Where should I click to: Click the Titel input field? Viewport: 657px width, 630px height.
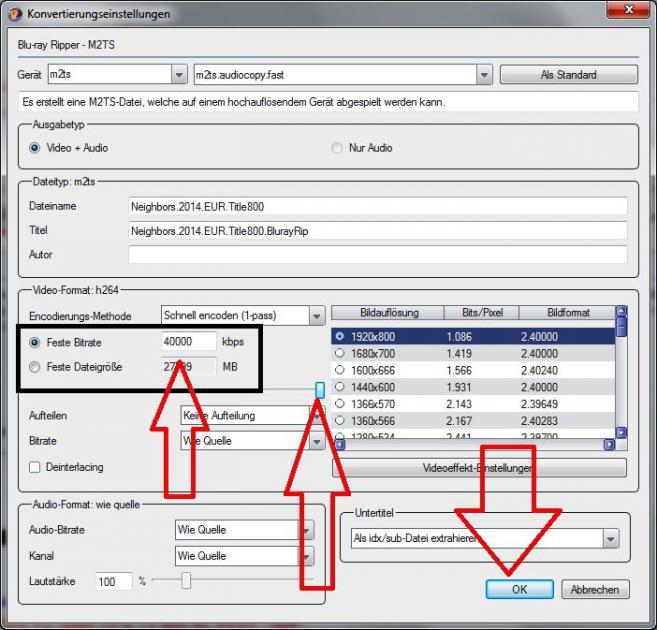[x=378, y=231]
